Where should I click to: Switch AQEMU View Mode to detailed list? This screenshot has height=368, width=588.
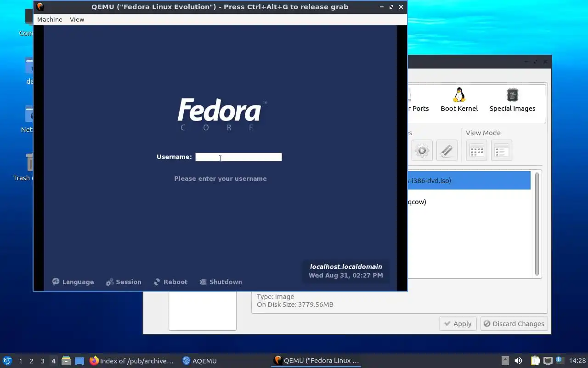click(x=501, y=150)
